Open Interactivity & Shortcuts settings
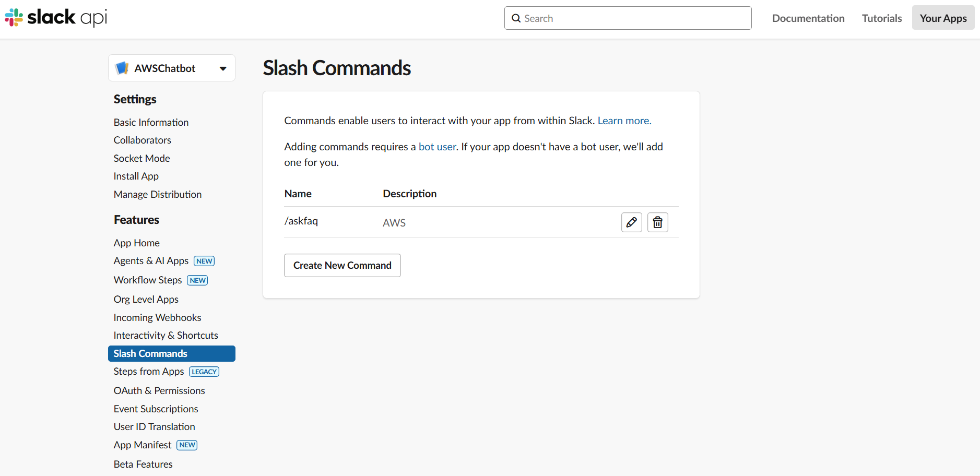This screenshot has height=476, width=980. (166, 335)
